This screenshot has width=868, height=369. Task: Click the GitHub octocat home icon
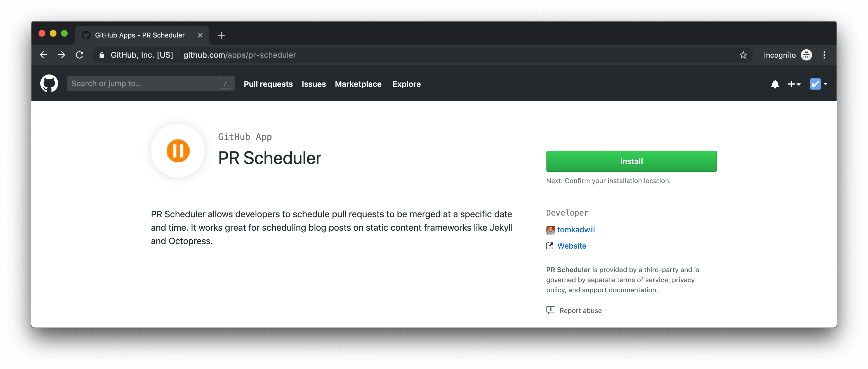click(x=49, y=83)
